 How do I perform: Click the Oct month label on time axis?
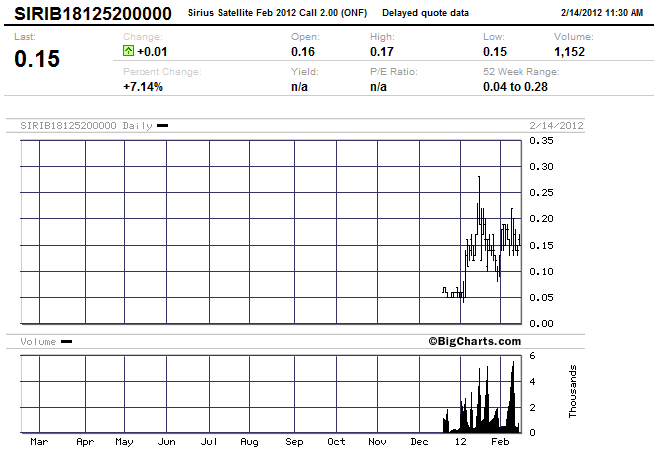pyautogui.click(x=336, y=441)
